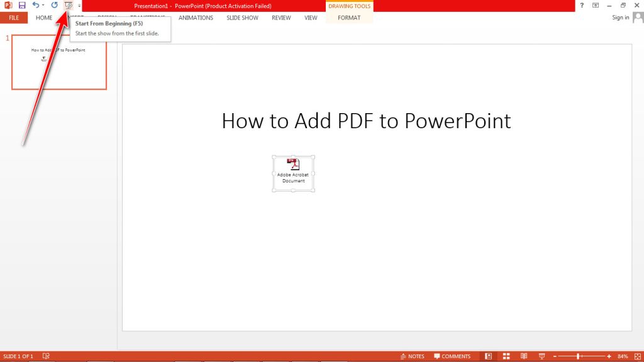Open the Comments pane
Viewport: 644px width, 362px height.
pos(453,356)
